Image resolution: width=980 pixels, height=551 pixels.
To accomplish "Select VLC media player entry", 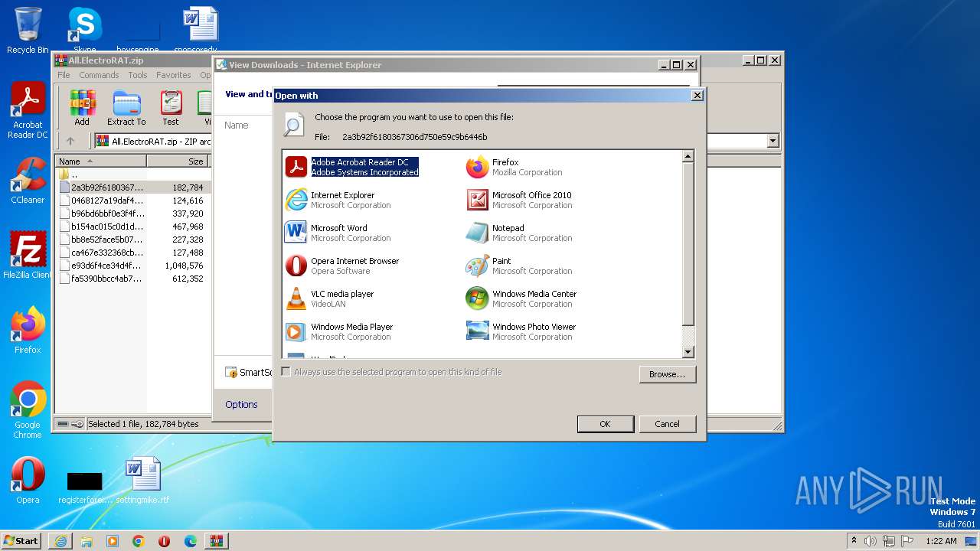I will pyautogui.click(x=329, y=298).
